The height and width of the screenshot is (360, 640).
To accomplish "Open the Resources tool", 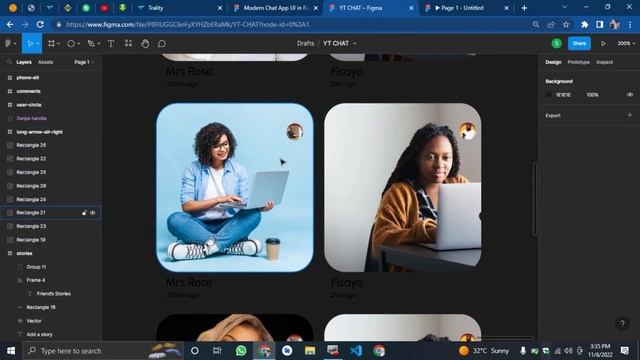I will point(128,43).
